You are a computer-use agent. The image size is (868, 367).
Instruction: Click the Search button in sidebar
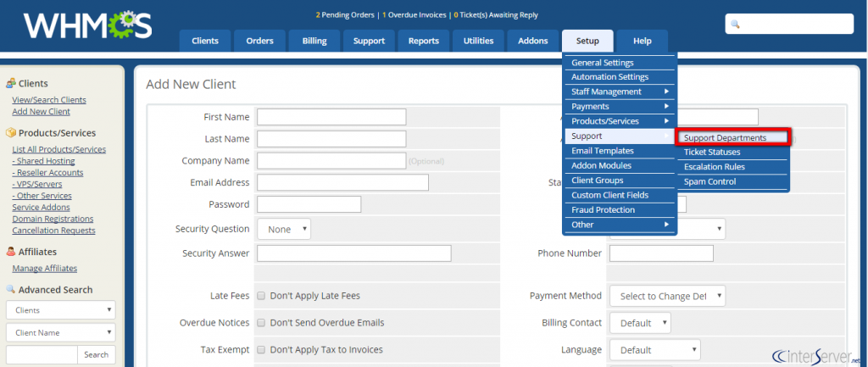tap(97, 354)
